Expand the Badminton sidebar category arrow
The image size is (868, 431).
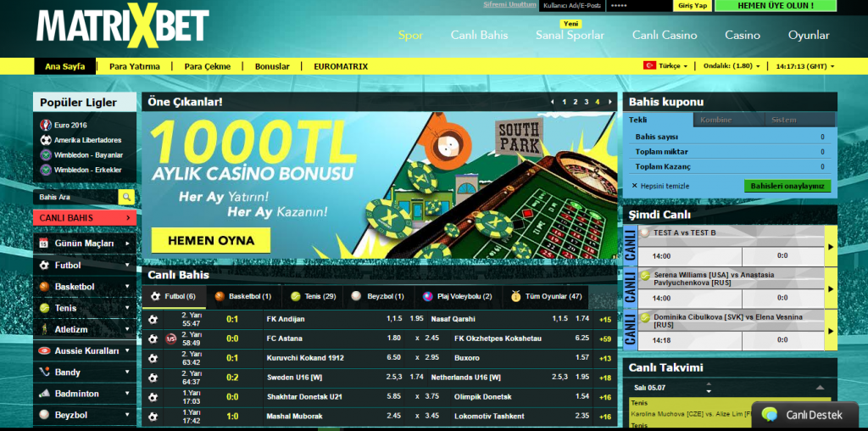[x=127, y=394]
